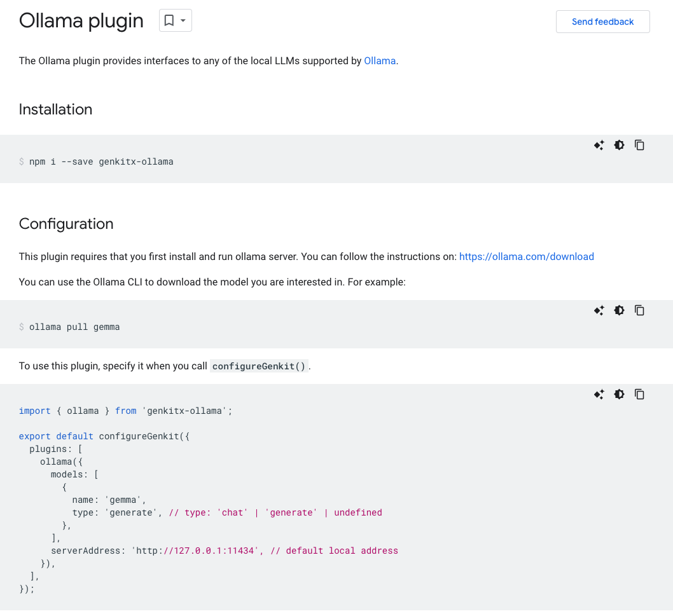This screenshot has width=673, height=616.
Task: Bookmark the Ollama plugin page
Action: 169,21
